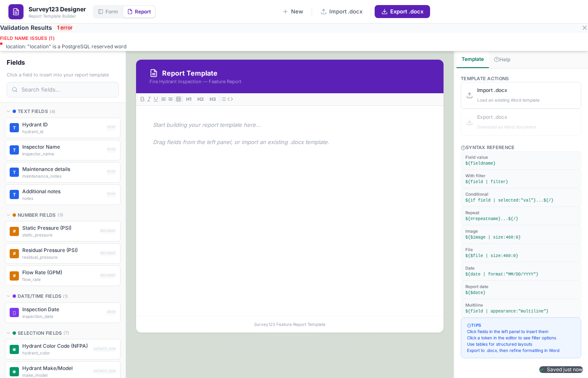Viewport: 588px width, 378px height.
Task: Toggle underline formatting in editor toolbar
Action: pyautogui.click(x=156, y=99)
